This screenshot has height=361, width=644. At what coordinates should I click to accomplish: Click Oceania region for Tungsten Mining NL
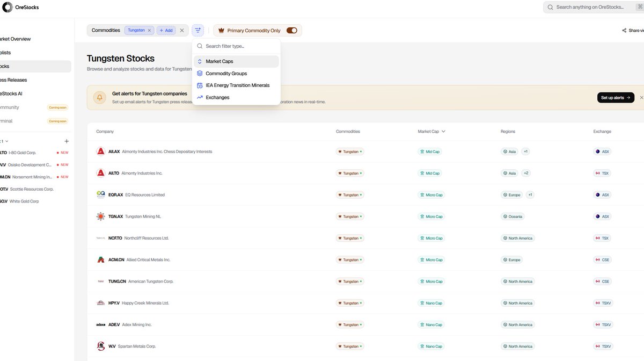click(513, 216)
